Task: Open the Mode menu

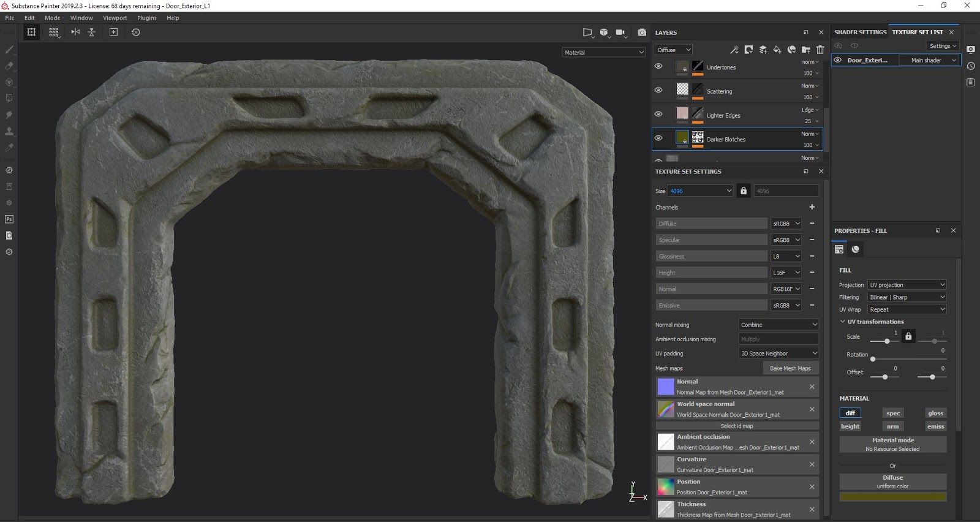Action: point(53,18)
